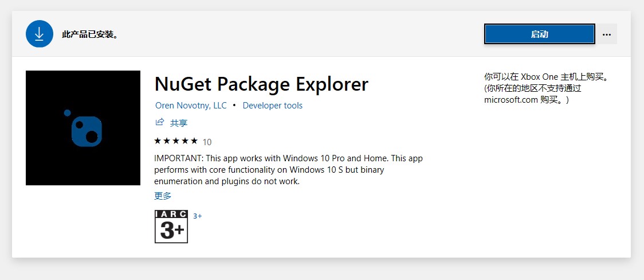
Task: Click the middle star of the rating
Action: pos(176,141)
